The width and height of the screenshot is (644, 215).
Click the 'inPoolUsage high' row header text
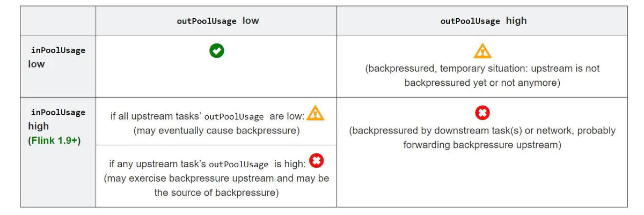[56, 119]
